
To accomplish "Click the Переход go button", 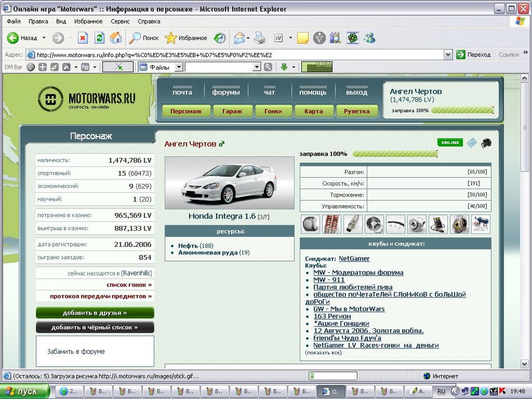I will click(x=473, y=54).
